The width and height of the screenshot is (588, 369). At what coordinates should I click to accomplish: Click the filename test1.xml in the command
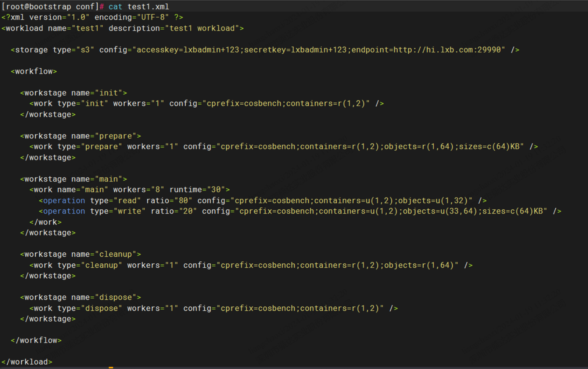pos(148,7)
